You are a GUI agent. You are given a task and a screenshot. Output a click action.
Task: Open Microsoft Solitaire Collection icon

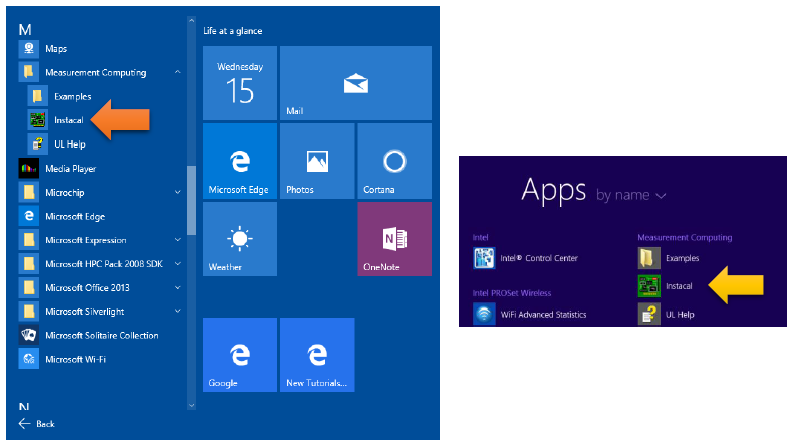(x=28, y=335)
